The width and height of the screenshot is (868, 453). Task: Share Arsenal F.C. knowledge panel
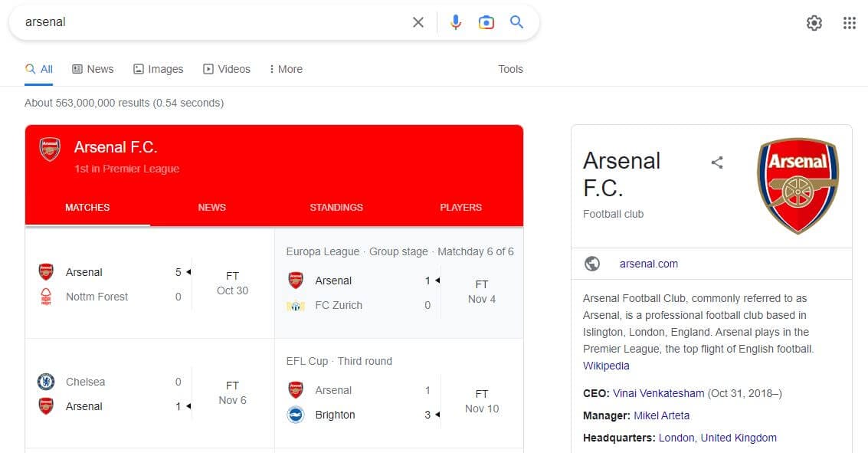pos(717,162)
